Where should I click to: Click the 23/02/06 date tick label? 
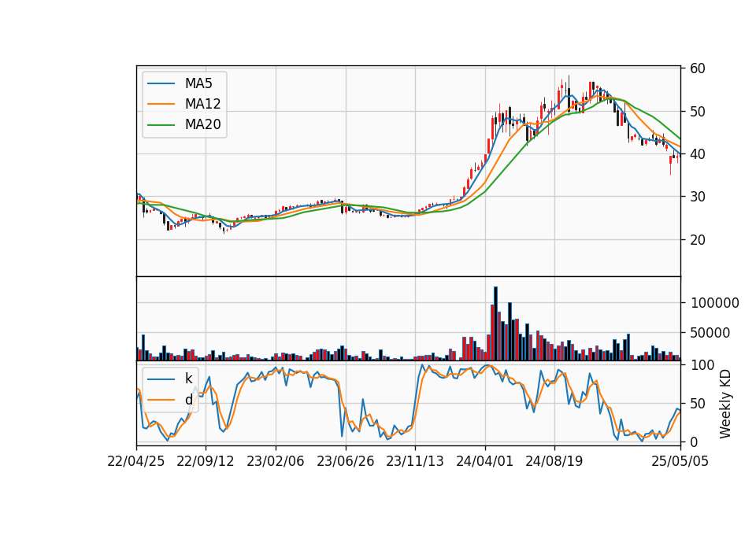click(x=276, y=461)
